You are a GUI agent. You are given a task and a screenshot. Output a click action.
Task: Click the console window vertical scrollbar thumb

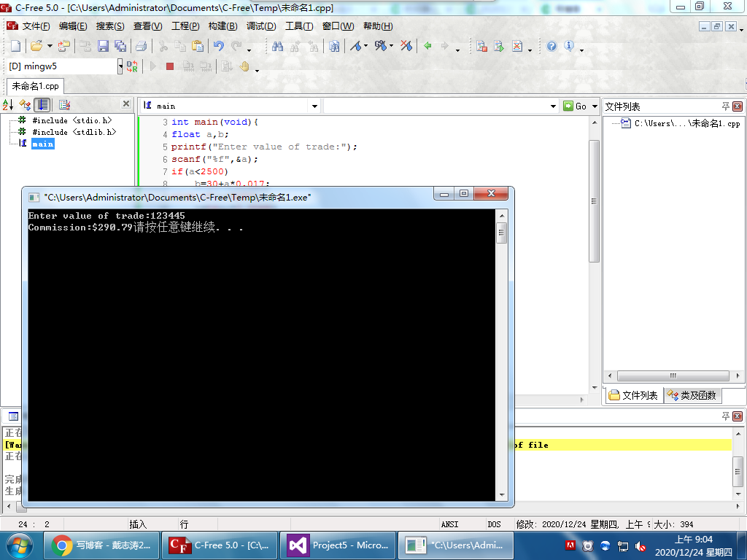tap(501, 233)
